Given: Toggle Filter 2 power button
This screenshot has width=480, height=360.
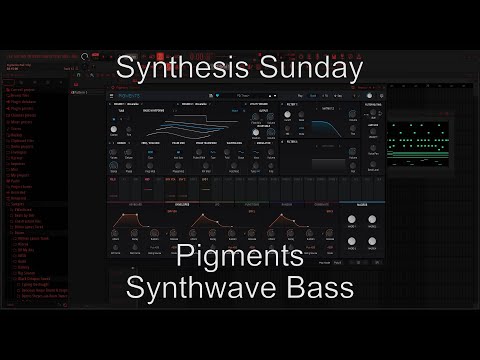Looking at the screenshot, I should tap(282, 142).
